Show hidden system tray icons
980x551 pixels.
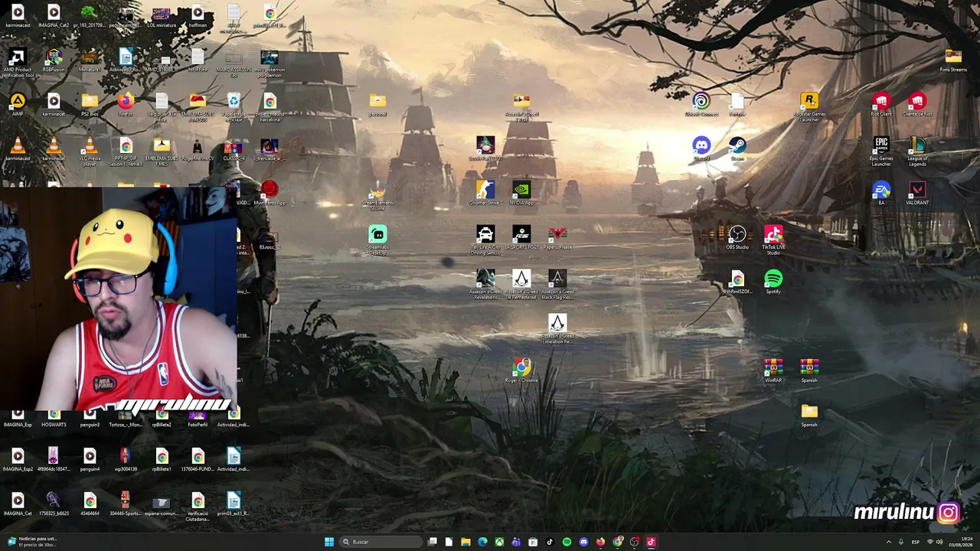coord(888,542)
